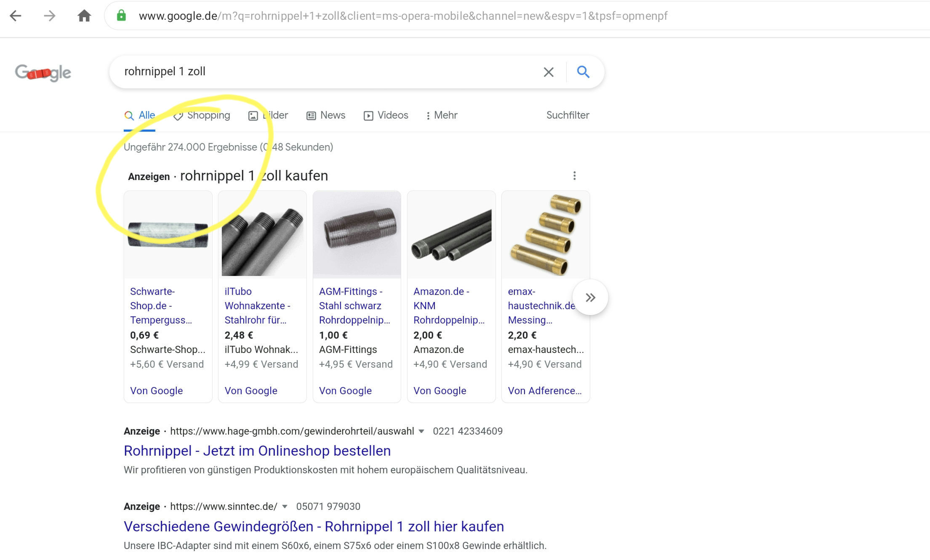Open the AGM-Fittings Stahl schwarz link
The height and width of the screenshot is (560, 930).
click(354, 305)
